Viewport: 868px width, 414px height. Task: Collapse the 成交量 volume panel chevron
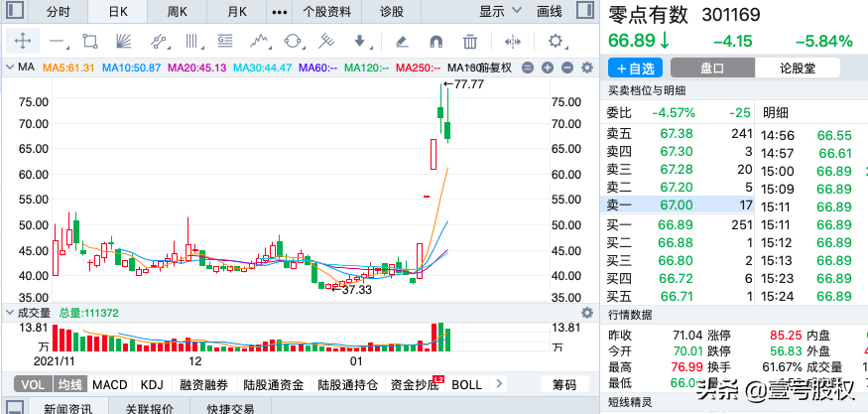point(9,313)
